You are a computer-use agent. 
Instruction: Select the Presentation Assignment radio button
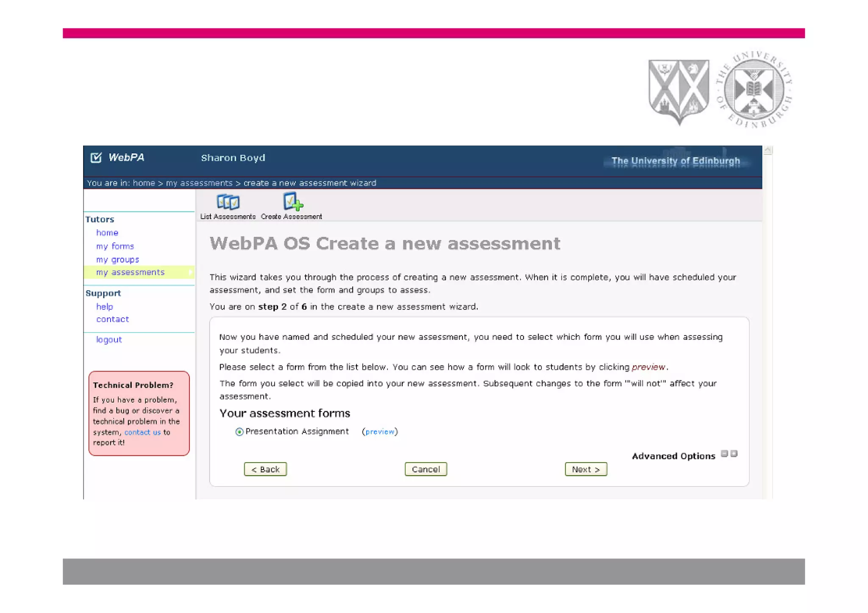tap(239, 432)
